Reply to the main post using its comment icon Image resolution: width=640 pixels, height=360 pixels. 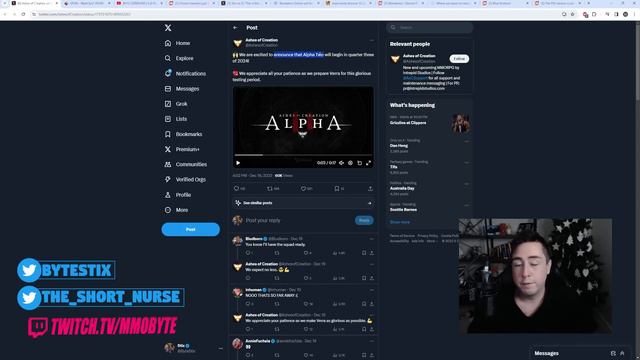[x=236, y=189]
